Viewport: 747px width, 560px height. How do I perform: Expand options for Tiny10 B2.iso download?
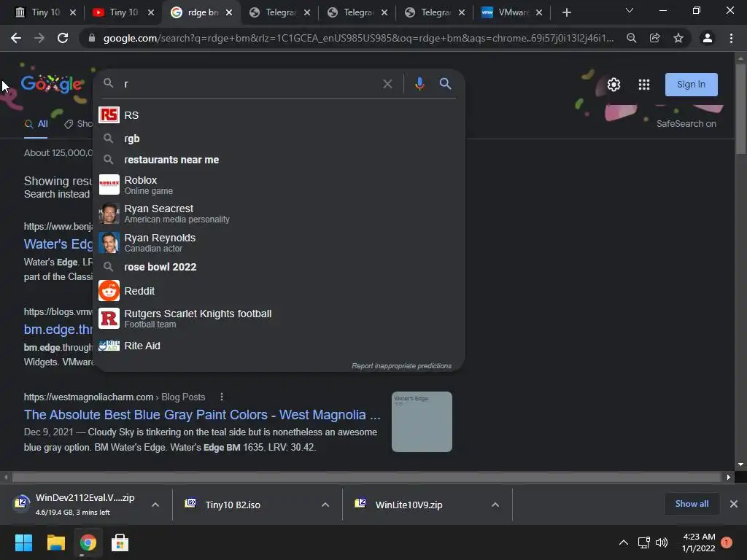pyautogui.click(x=325, y=505)
